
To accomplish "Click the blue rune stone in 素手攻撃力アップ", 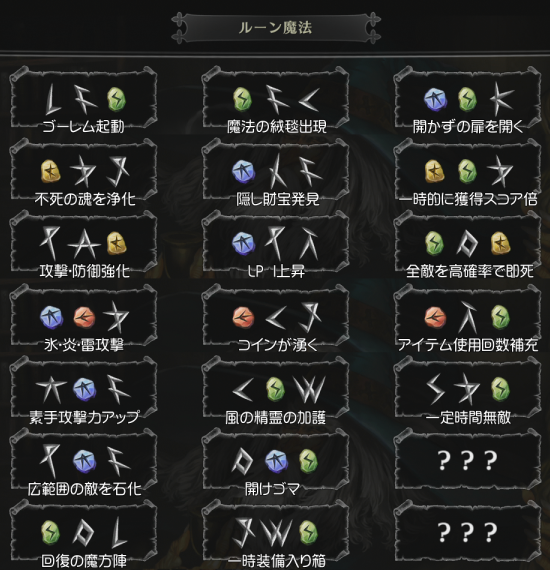I will pos(84,389).
